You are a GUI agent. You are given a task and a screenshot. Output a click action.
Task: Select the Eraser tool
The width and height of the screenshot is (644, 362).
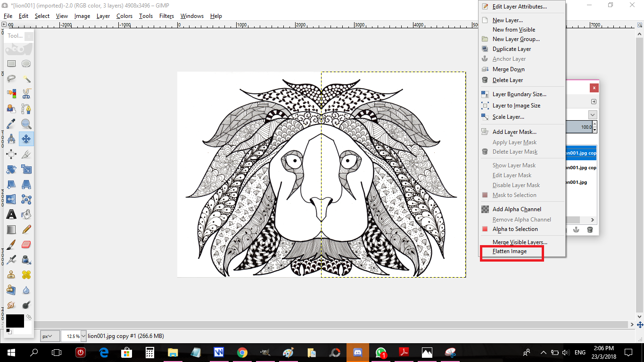pos(26,245)
